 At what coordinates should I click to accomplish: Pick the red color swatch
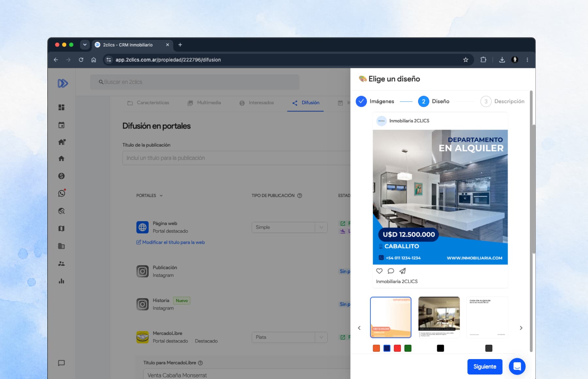point(397,348)
